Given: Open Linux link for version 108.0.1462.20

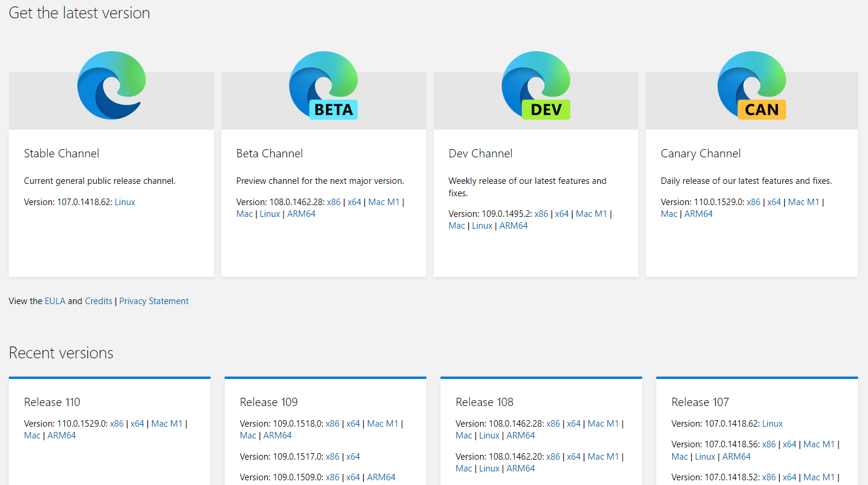Looking at the screenshot, I should (x=489, y=468).
